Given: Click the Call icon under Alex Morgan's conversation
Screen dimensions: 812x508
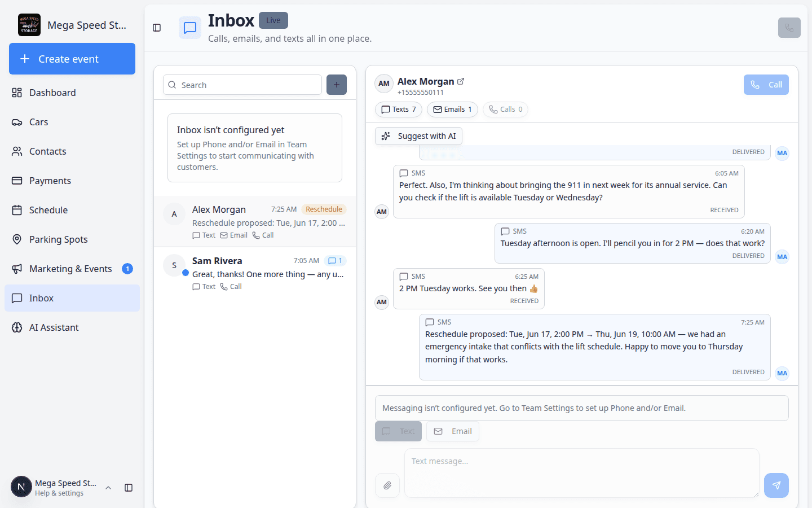Looking at the screenshot, I should point(256,235).
